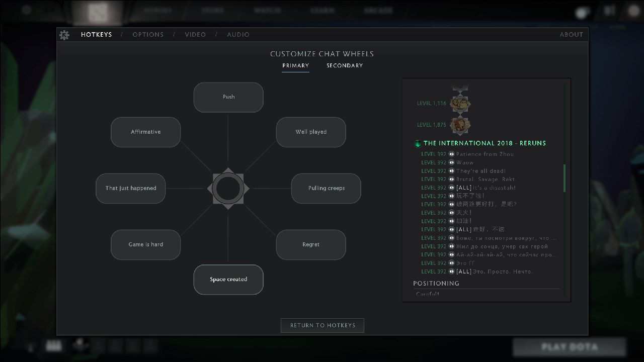644x362 pixels.
Task: Click speaker icon next to Waow
Action: coord(451,162)
